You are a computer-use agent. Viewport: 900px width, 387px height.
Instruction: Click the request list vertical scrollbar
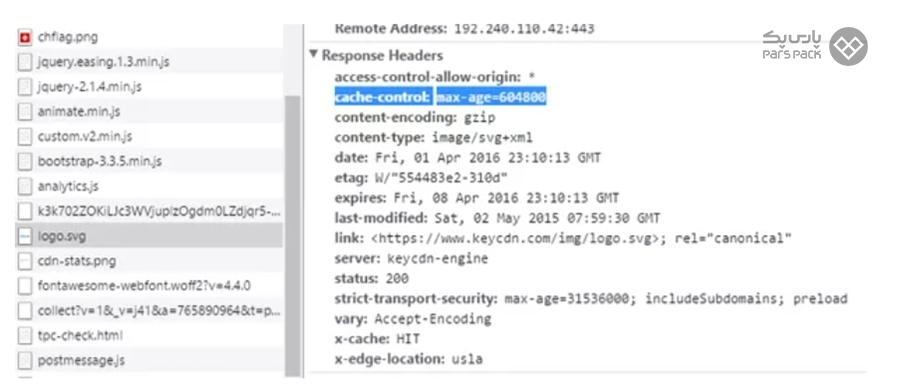pyautogui.click(x=293, y=235)
